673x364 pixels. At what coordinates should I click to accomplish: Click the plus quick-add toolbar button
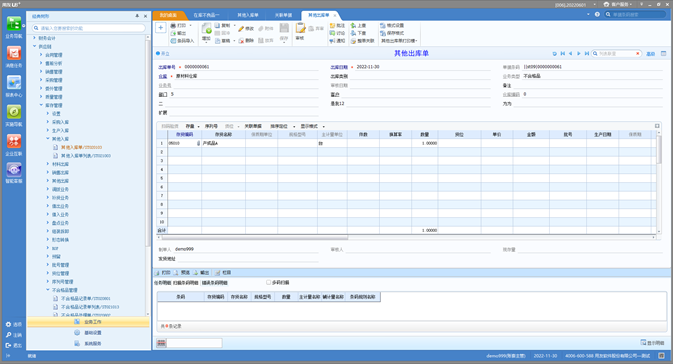[x=161, y=28]
